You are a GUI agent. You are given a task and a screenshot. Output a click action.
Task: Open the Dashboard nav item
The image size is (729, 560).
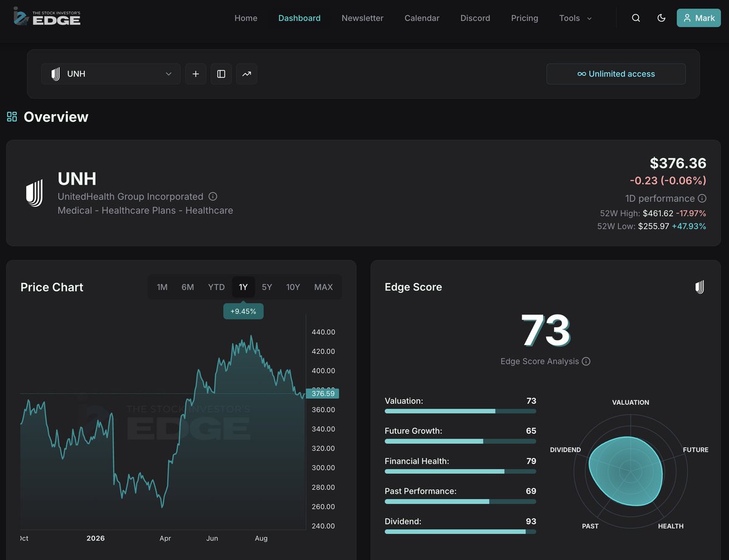[299, 18]
